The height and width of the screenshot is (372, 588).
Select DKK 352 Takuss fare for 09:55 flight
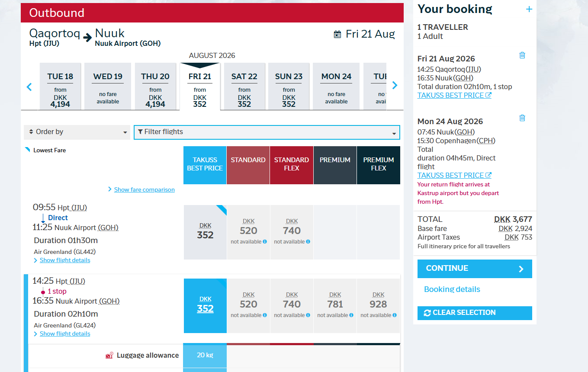[x=205, y=232]
